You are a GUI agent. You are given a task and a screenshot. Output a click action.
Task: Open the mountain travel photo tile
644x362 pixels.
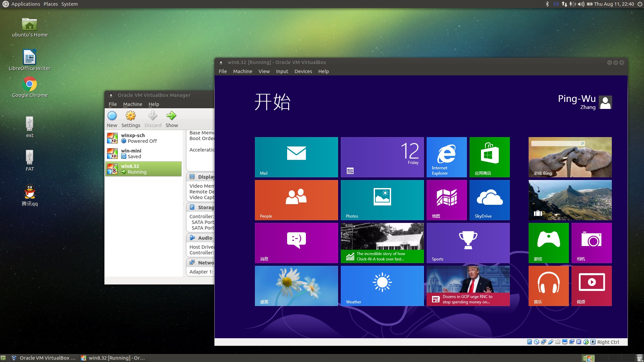[570, 200]
